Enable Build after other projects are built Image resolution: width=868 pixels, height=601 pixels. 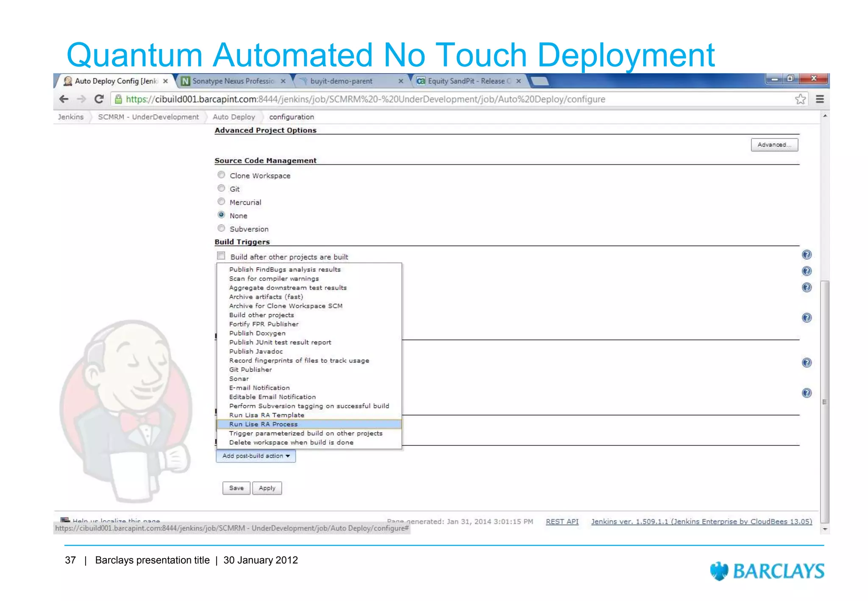coord(221,256)
